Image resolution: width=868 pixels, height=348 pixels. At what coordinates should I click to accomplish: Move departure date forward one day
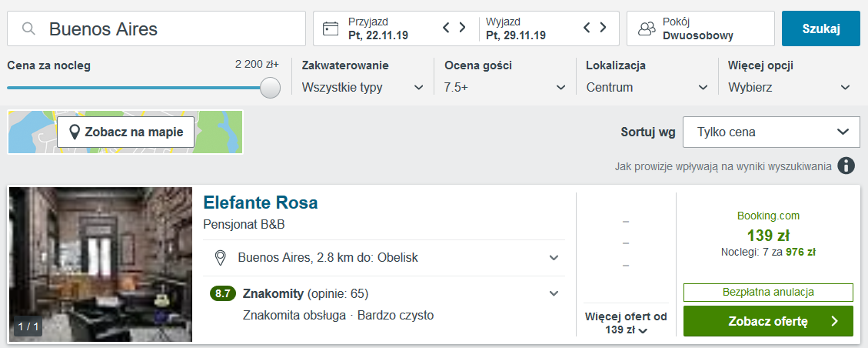(604, 27)
